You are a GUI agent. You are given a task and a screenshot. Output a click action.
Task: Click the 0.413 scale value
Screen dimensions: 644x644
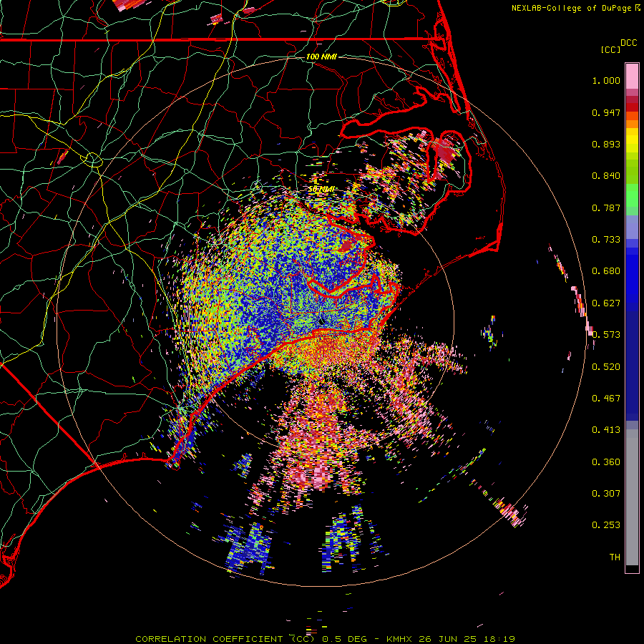[x=606, y=430]
